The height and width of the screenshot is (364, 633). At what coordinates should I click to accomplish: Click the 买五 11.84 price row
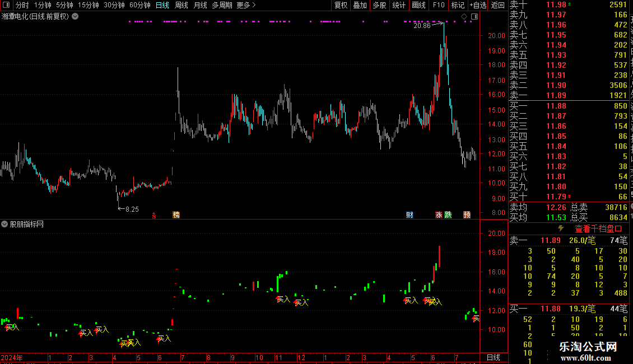(569, 147)
